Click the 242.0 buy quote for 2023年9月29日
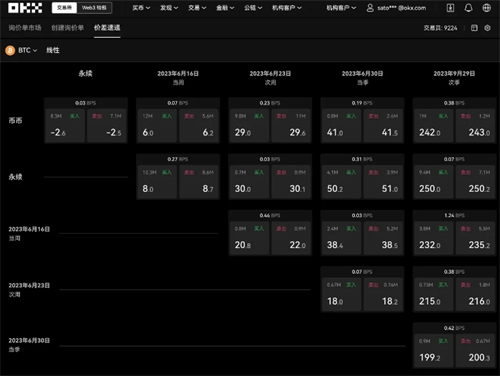Image resolution: width=500 pixels, height=376 pixels. click(x=433, y=126)
